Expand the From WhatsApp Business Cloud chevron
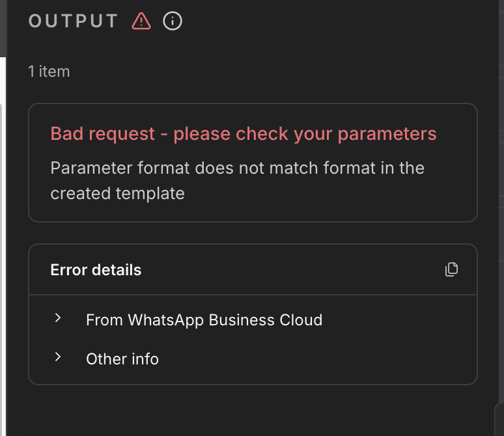Image resolution: width=504 pixels, height=436 pixels. point(58,318)
